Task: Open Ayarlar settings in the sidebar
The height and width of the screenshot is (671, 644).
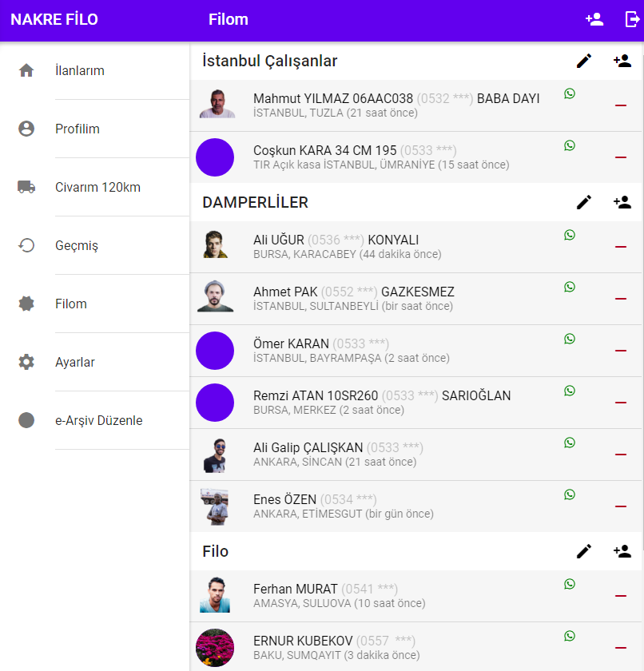Action: tap(75, 362)
